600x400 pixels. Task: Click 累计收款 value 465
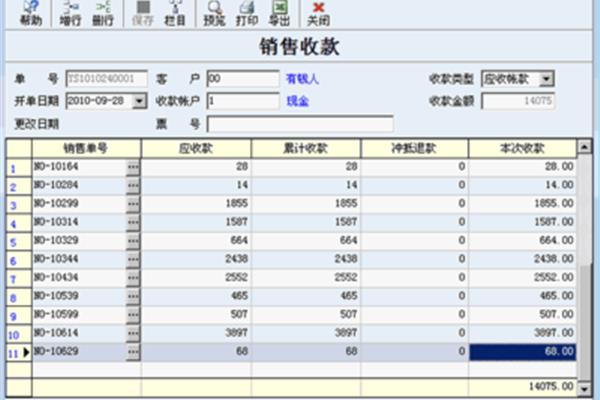point(306,296)
